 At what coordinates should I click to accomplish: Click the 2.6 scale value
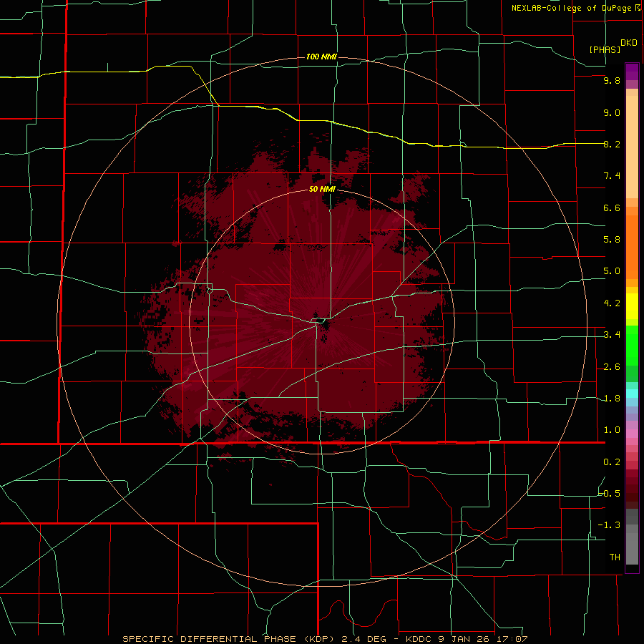(x=612, y=367)
